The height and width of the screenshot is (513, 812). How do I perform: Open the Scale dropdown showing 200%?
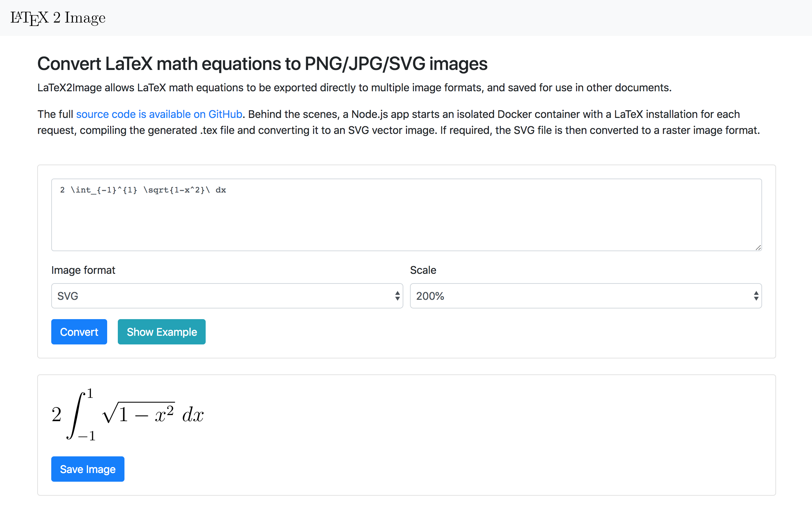click(580, 296)
